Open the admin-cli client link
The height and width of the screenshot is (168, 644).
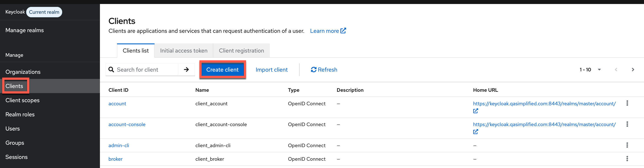pos(119,146)
